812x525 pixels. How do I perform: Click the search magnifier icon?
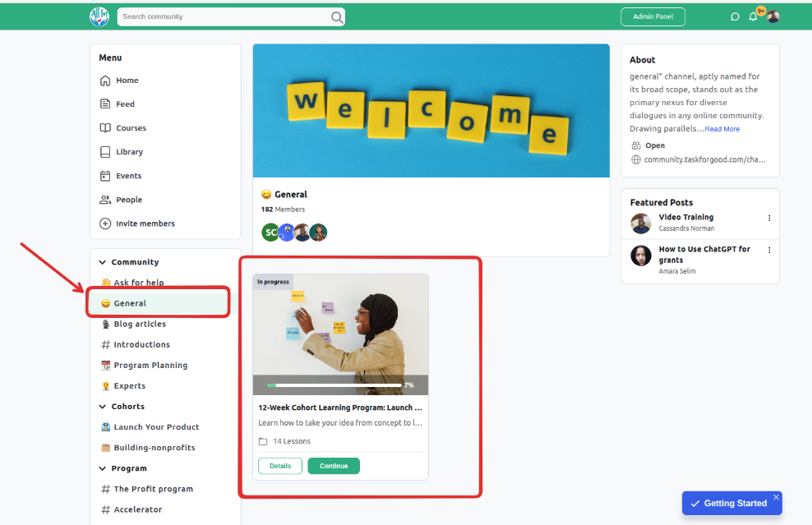click(337, 17)
